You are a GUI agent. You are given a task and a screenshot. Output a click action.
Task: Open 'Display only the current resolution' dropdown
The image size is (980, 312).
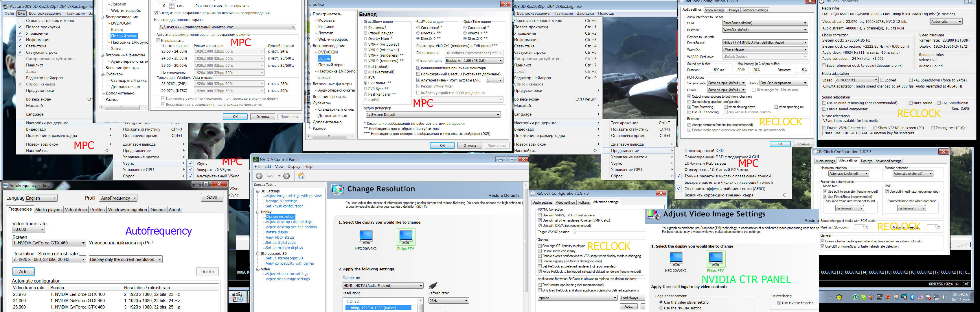[126, 259]
